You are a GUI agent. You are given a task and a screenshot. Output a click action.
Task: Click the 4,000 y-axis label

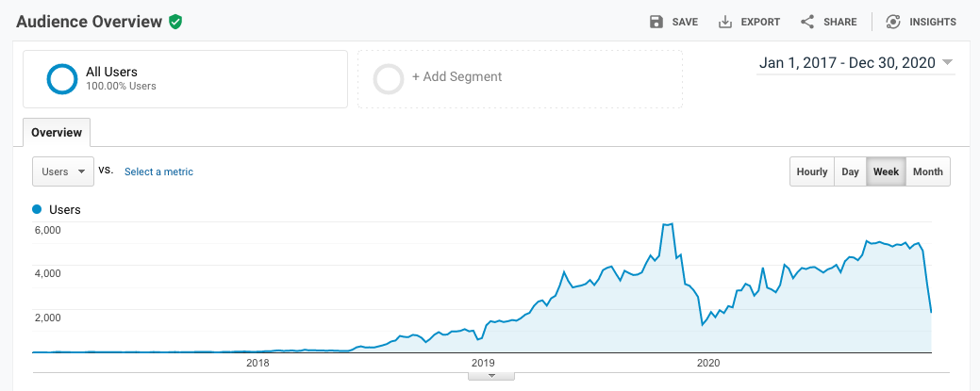[47, 273]
